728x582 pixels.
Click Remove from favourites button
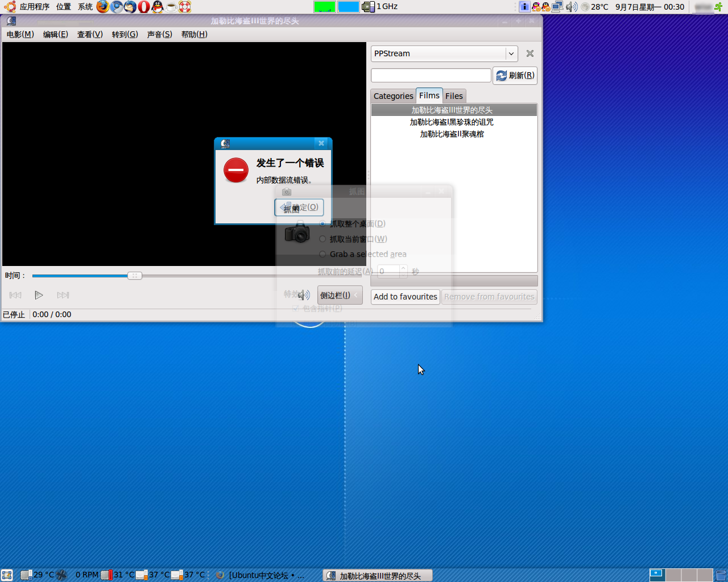click(x=489, y=297)
